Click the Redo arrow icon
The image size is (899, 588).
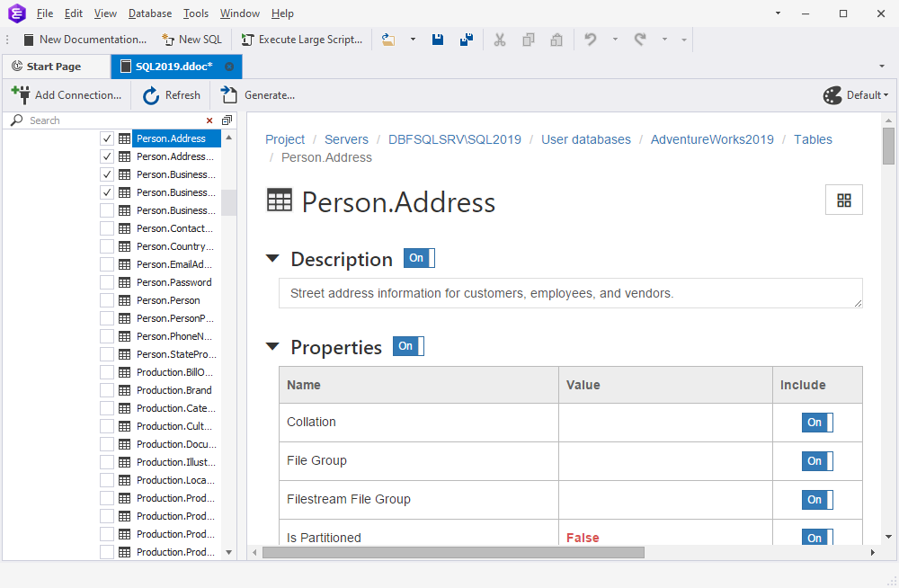coord(640,40)
